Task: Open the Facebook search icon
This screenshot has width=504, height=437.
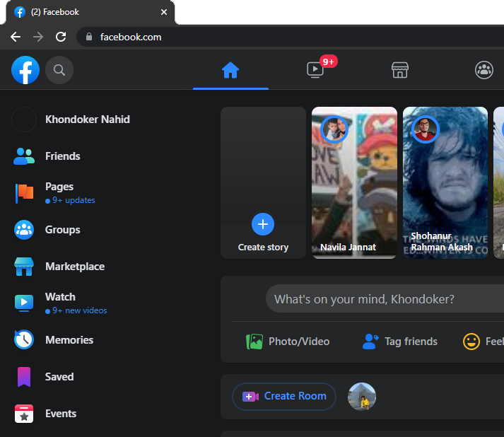Action: click(59, 70)
